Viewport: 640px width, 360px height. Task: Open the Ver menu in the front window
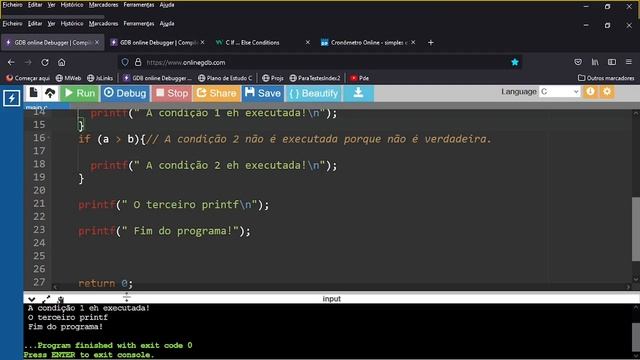tap(51, 24)
